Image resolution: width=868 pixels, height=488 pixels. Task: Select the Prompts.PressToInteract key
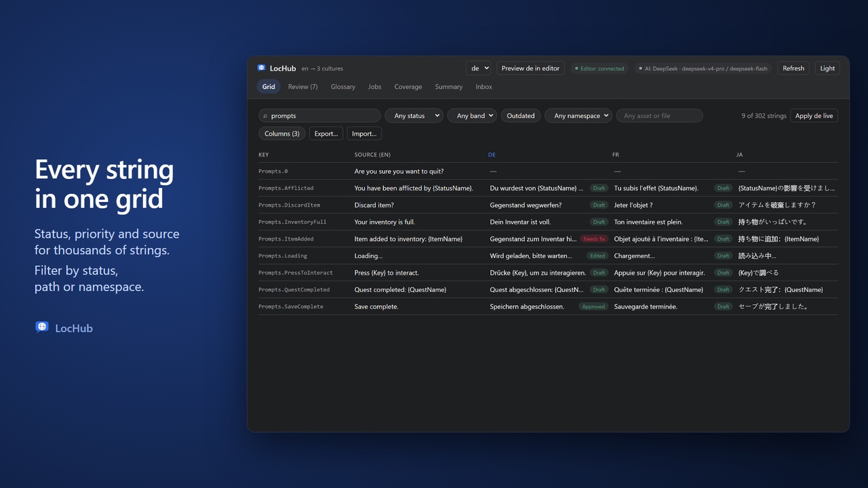click(x=296, y=272)
